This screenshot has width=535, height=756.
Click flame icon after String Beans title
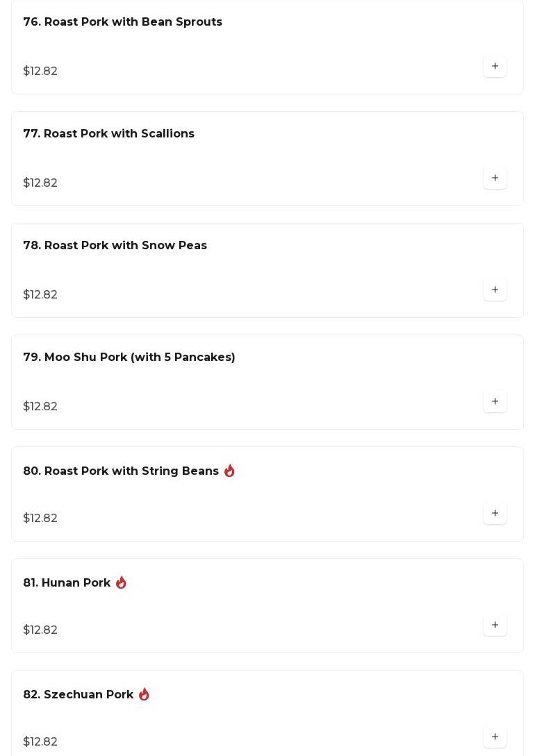(229, 471)
